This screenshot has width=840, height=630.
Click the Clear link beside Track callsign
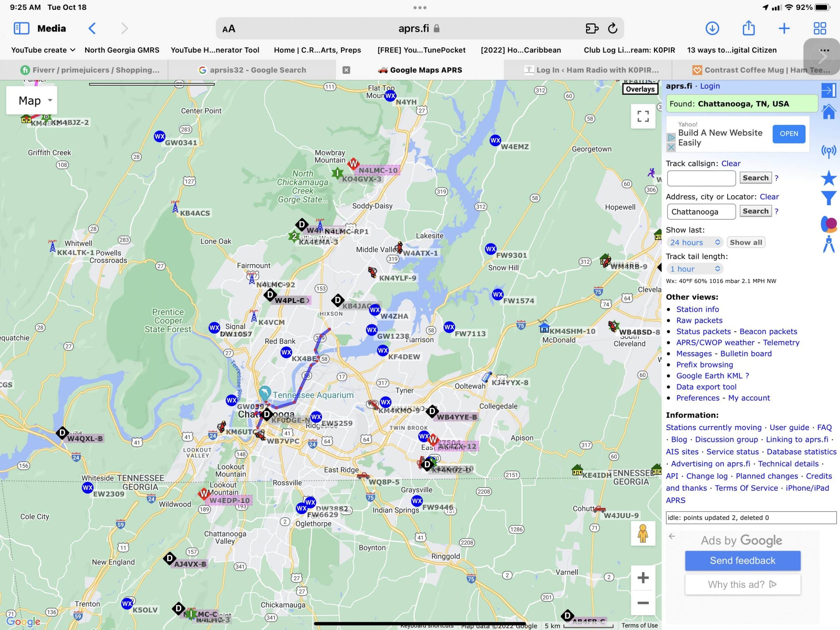pyautogui.click(x=731, y=164)
